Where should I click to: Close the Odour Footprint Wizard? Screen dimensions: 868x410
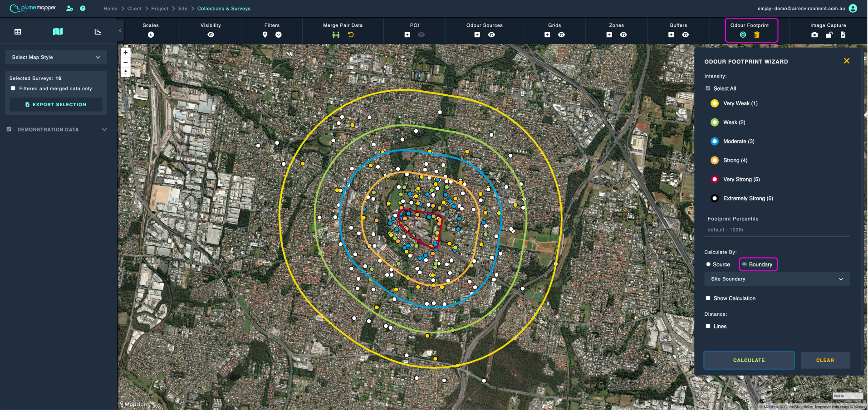click(x=847, y=61)
